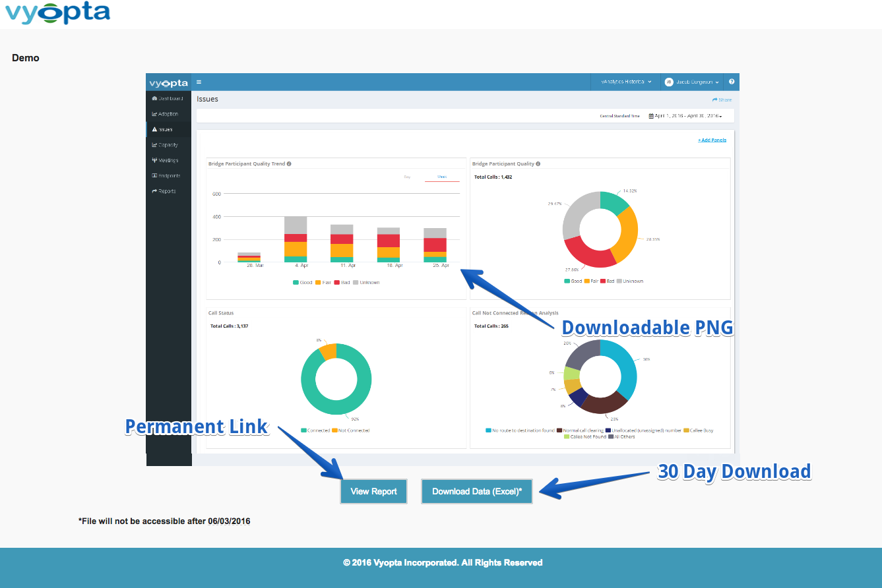Open the vAnalytics Historical dropdown
882x588 pixels.
coord(626,82)
